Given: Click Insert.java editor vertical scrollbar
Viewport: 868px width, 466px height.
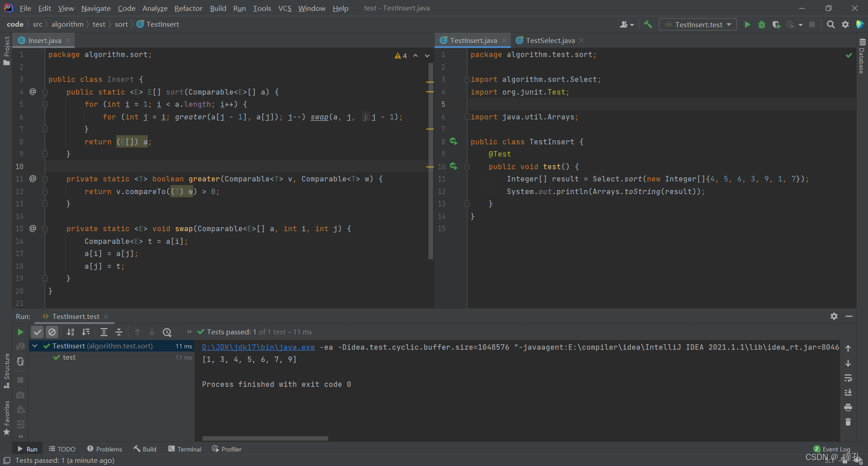Looking at the screenshot, I should click(x=430, y=161).
